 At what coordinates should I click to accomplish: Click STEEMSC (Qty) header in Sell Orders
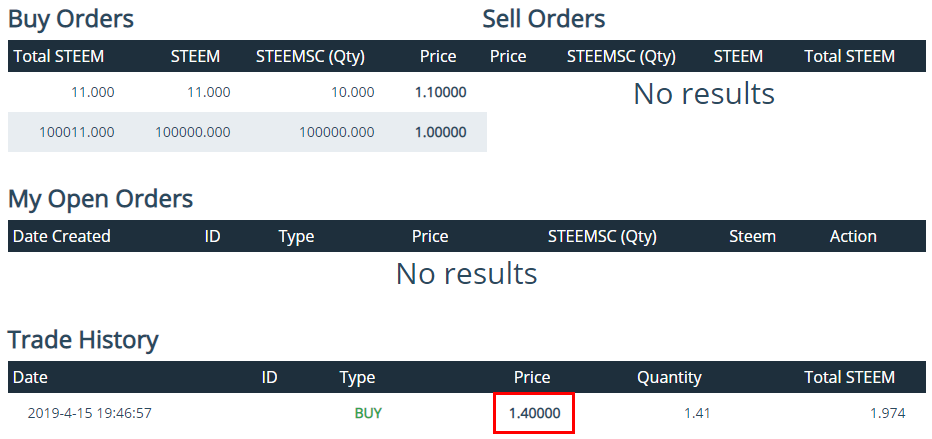coord(621,56)
